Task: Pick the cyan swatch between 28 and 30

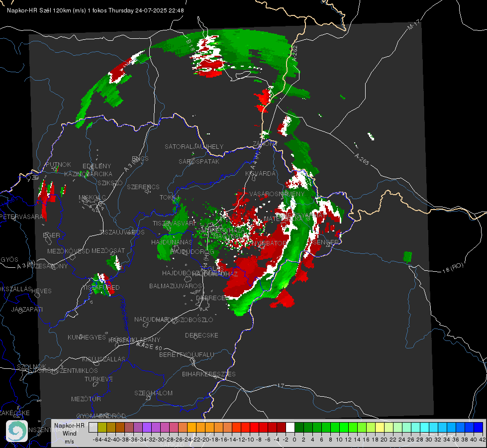Action: [x=425, y=427]
